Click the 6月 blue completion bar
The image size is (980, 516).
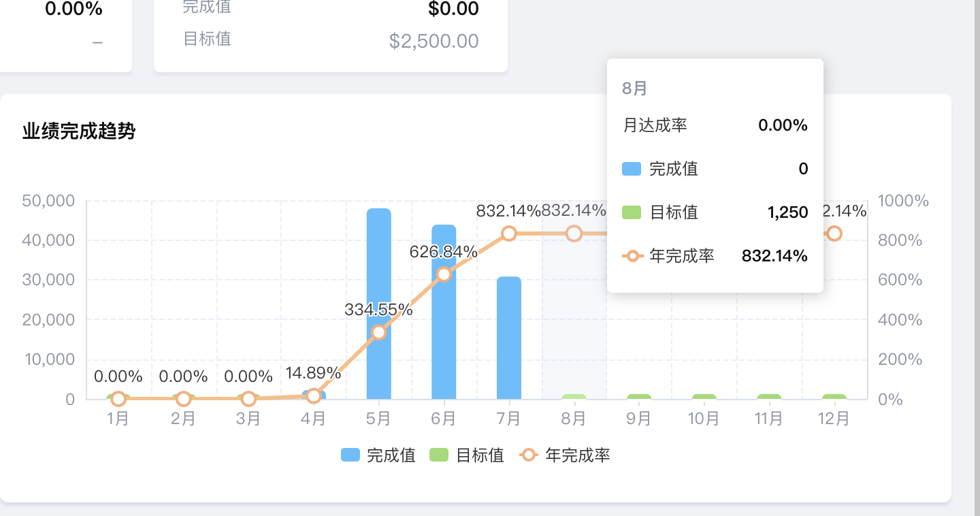pos(444,312)
